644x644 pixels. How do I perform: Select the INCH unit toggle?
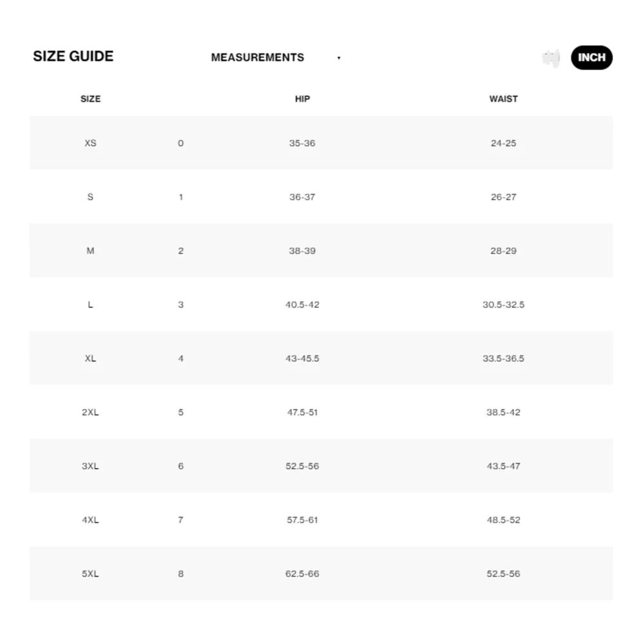[x=591, y=57]
